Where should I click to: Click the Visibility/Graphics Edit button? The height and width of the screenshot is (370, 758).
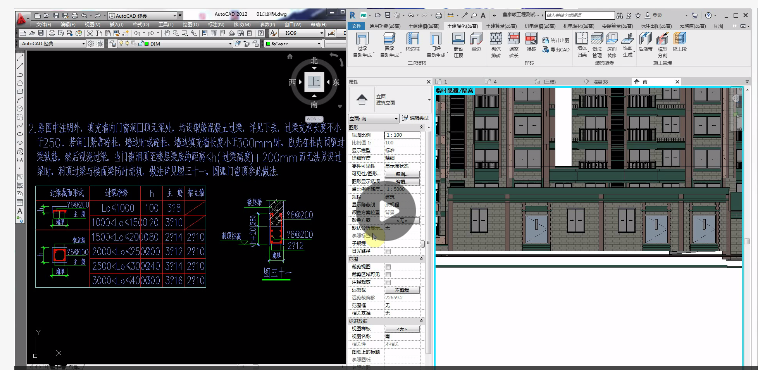pos(402,173)
